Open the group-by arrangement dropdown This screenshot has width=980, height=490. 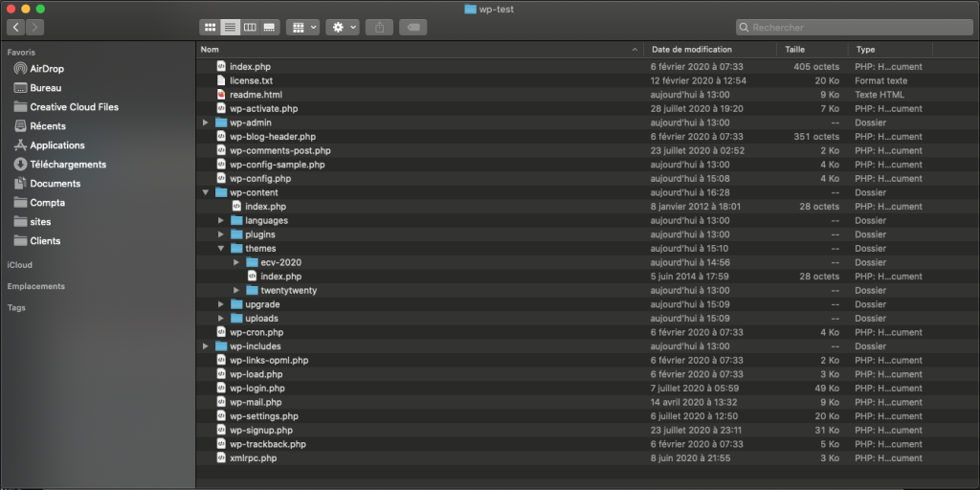[302, 28]
